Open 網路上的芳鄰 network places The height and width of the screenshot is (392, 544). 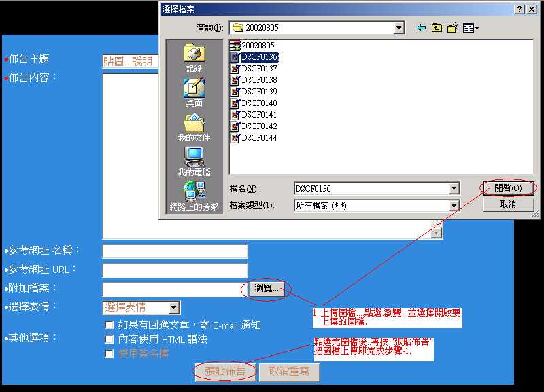[x=194, y=196]
